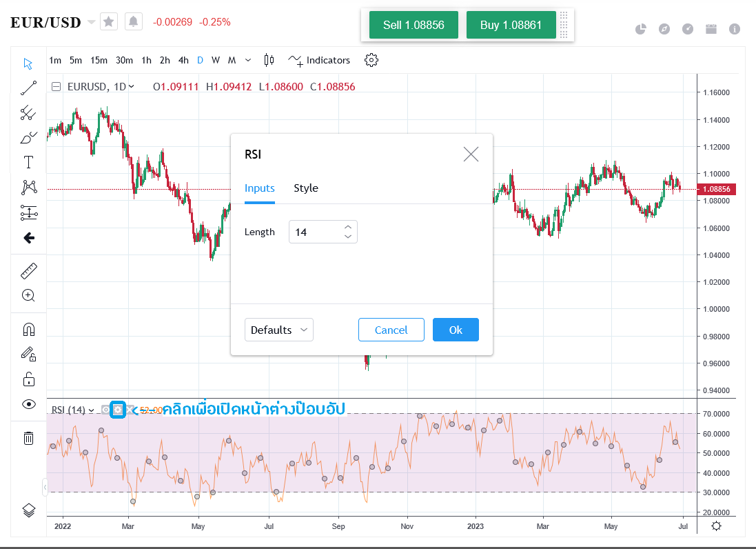756x549 pixels.
Task: Open the Defaults dropdown in RSI dialog
Action: point(279,330)
